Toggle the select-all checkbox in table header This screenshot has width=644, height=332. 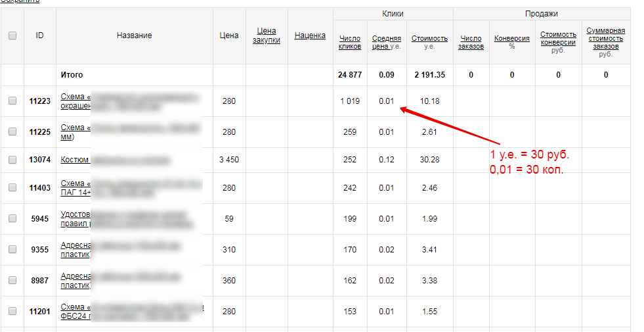(x=12, y=36)
